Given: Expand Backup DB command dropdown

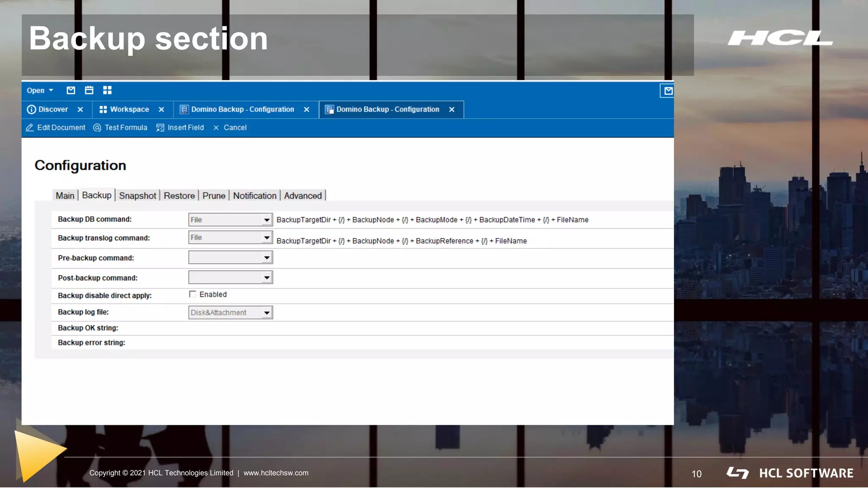Looking at the screenshot, I should point(267,220).
